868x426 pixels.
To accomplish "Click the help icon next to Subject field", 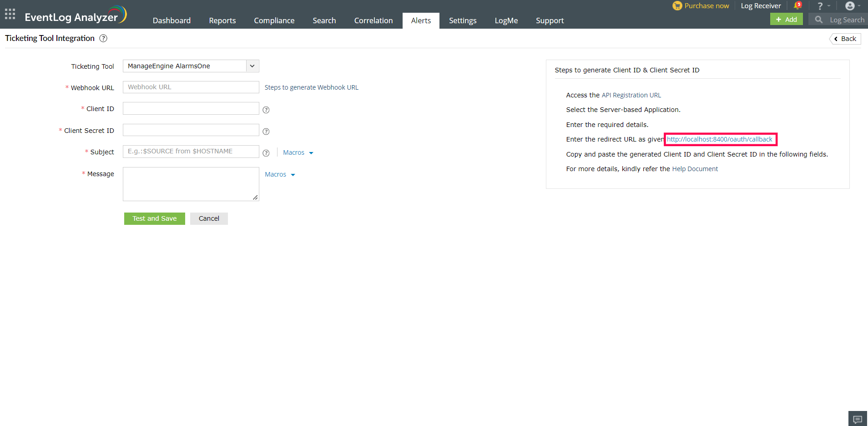I will coord(266,153).
